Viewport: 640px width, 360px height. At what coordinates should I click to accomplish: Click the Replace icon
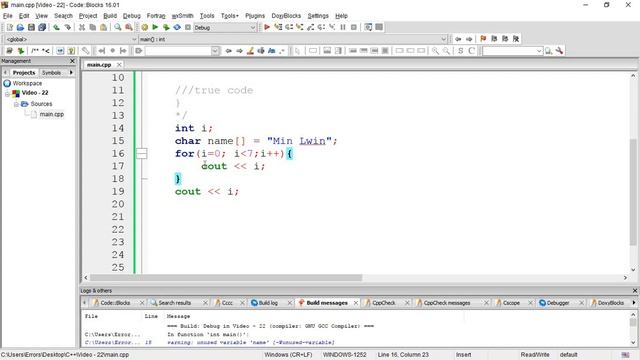(x=129, y=27)
